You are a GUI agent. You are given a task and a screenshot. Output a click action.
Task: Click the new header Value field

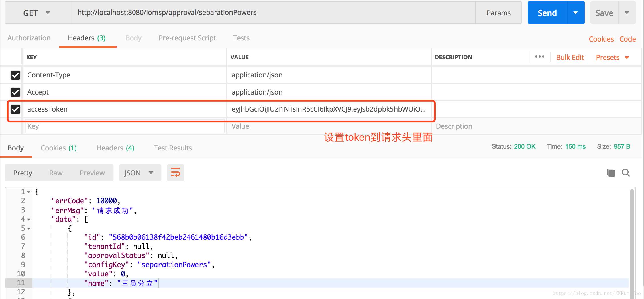pos(329,126)
